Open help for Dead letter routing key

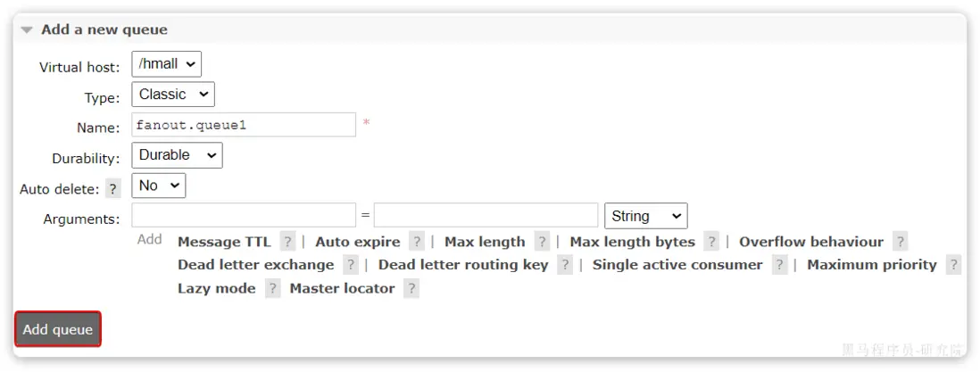click(x=565, y=265)
